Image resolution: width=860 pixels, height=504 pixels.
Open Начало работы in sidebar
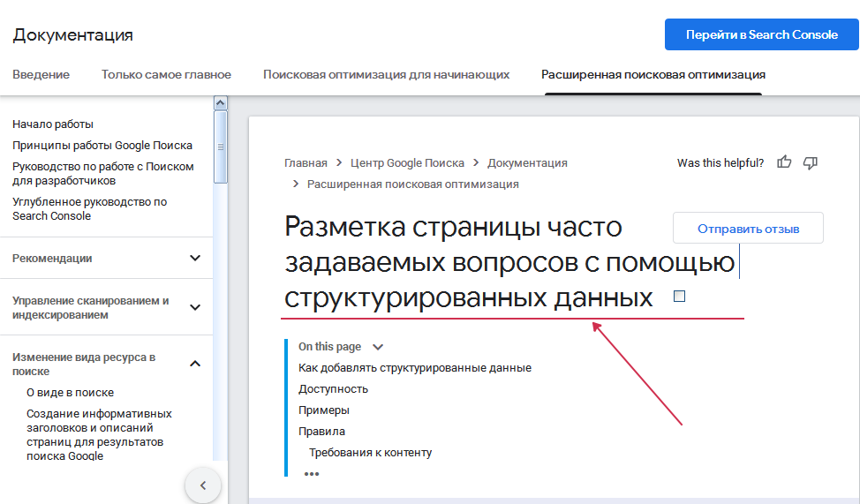pyautogui.click(x=53, y=124)
